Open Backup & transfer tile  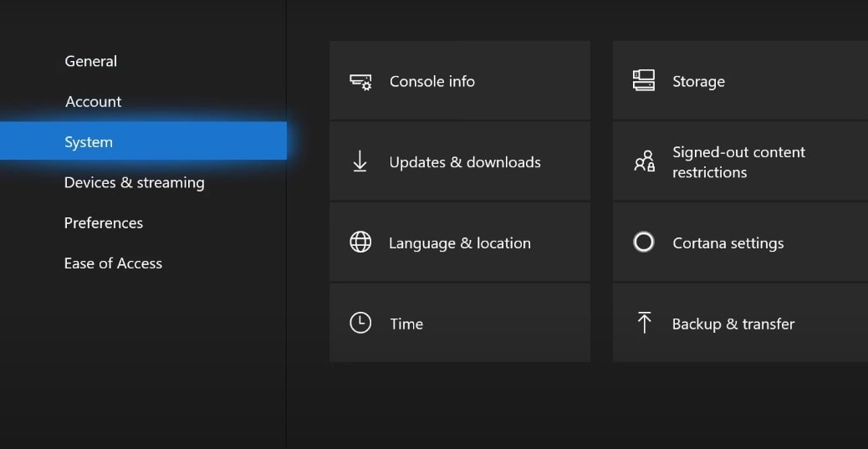point(740,323)
